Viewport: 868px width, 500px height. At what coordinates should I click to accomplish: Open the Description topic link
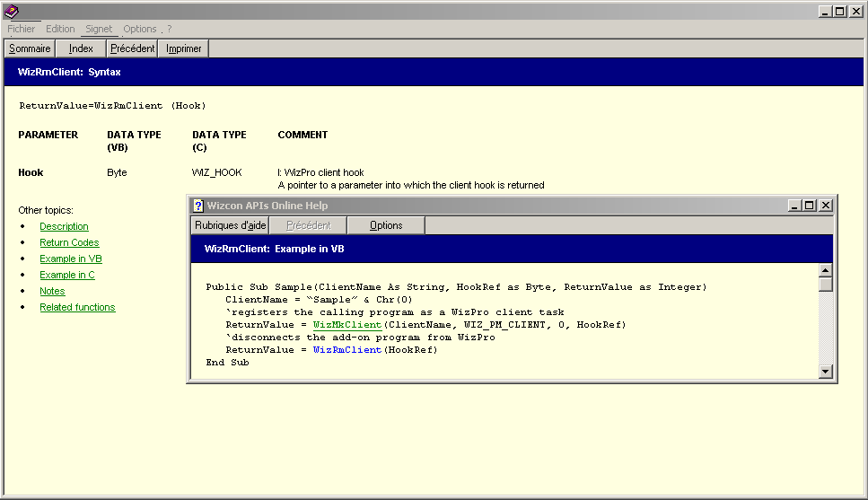pyautogui.click(x=65, y=226)
